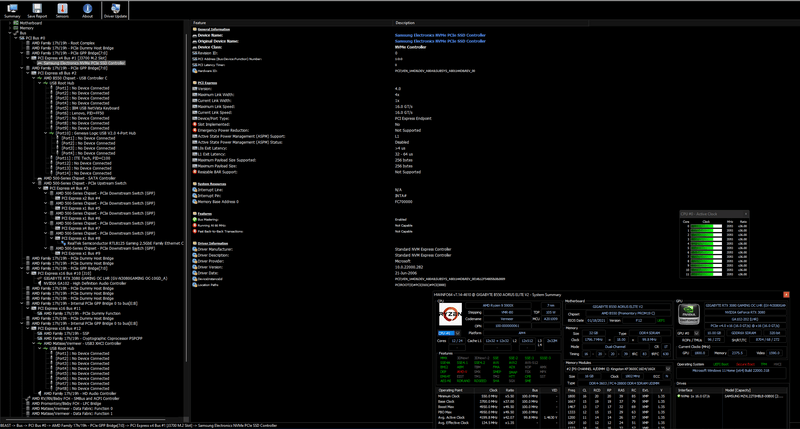Expand the Motherboard tree node
This screenshot has height=429, width=800.
[10, 23]
